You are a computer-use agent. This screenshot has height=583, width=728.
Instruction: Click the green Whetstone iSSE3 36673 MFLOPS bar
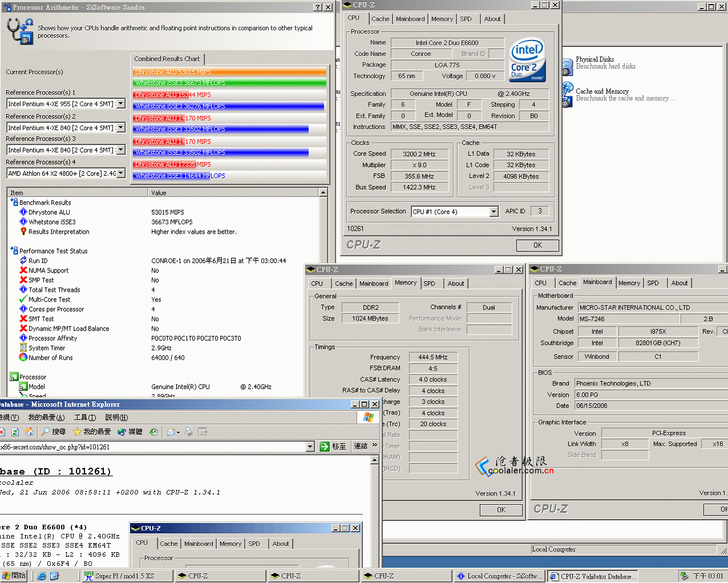click(x=230, y=83)
